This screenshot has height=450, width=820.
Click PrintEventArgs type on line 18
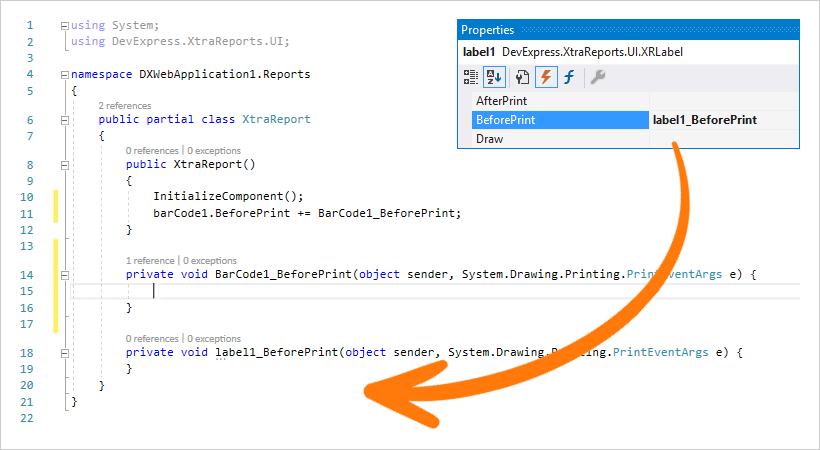pyautogui.click(x=660, y=352)
